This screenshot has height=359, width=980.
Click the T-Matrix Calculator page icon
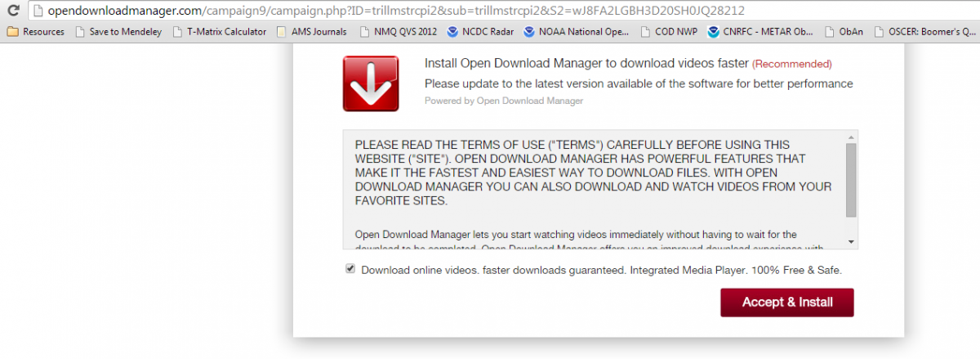[x=176, y=32]
